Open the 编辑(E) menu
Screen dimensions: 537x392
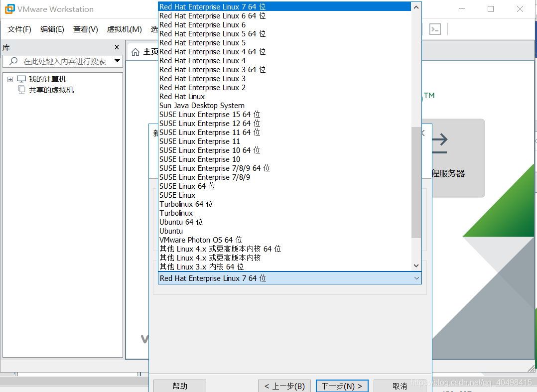click(52, 29)
